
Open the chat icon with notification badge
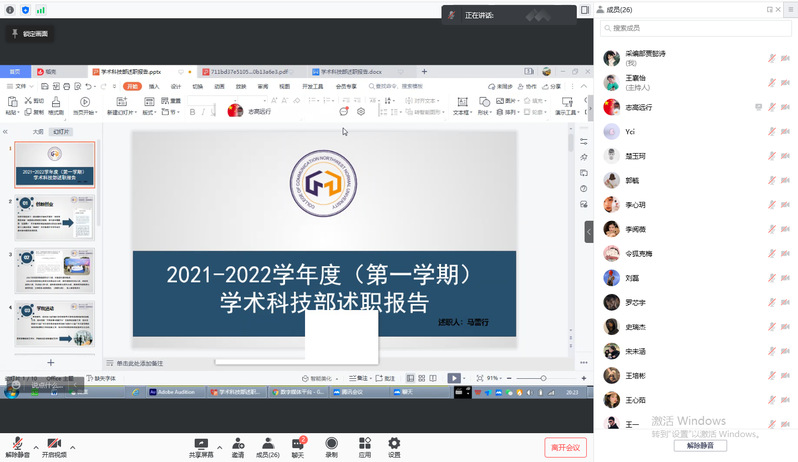click(x=298, y=443)
